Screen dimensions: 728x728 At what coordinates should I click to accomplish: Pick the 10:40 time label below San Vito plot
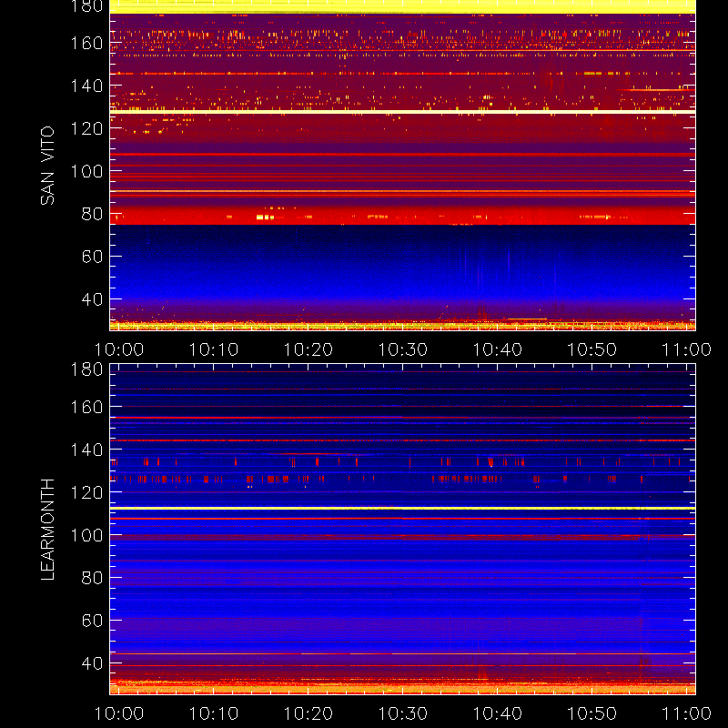click(497, 349)
